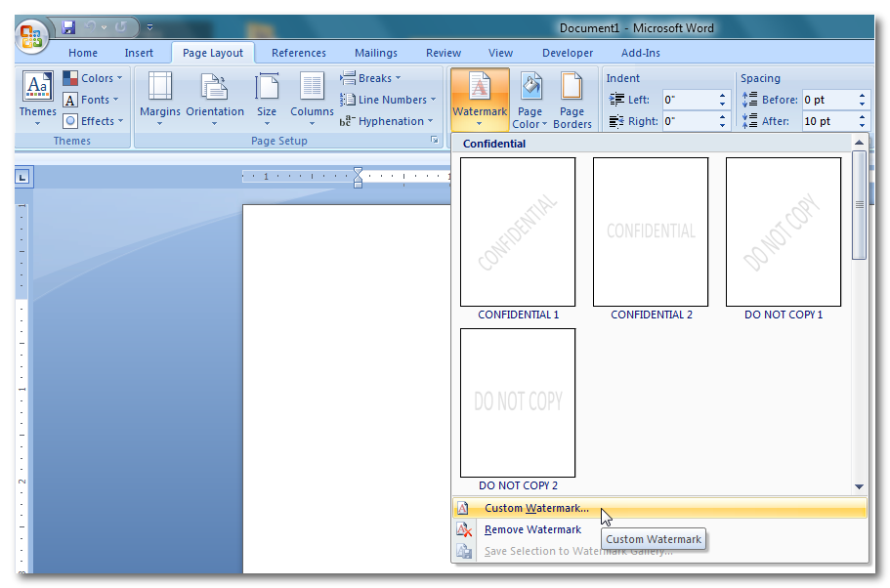This screenshot has height=588, width=890.
Task: Open the Page Color dropdown
Action: [x=530, y=98]
